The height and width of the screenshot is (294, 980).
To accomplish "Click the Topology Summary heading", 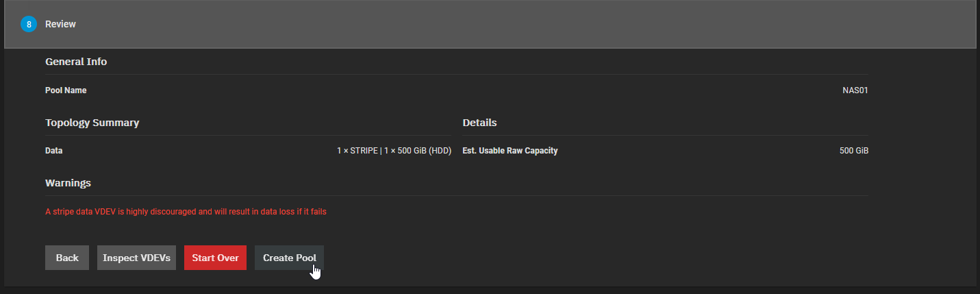I will coord(92,123).
